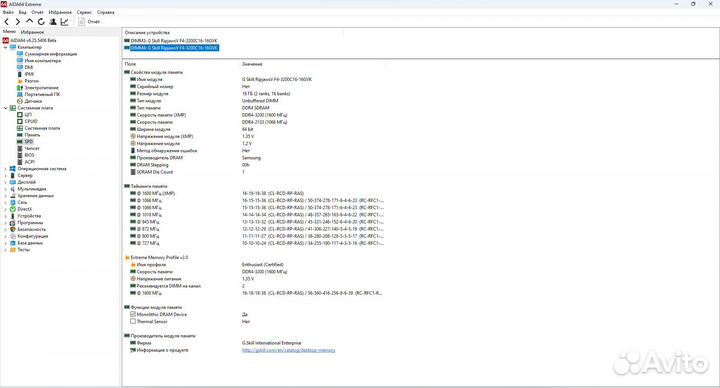Open the gskill.com product information link
Screen dimensions: 720x388
(288, 350)
